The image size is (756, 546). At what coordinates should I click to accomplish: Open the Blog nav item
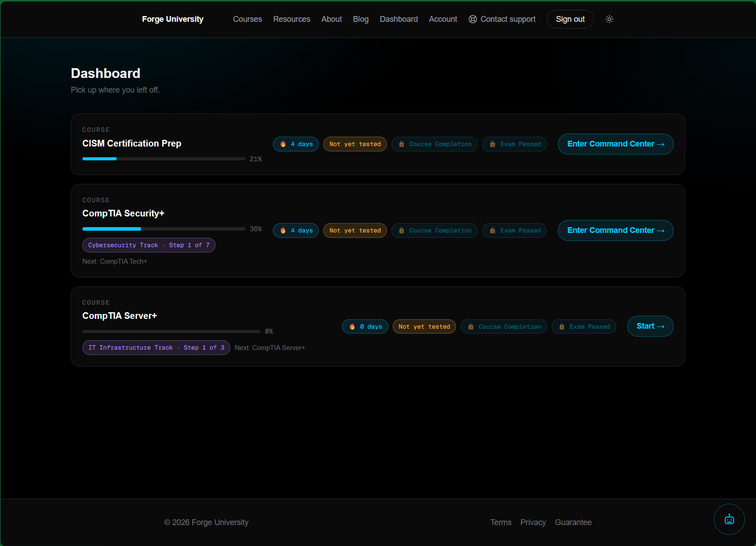pos(361,19)
